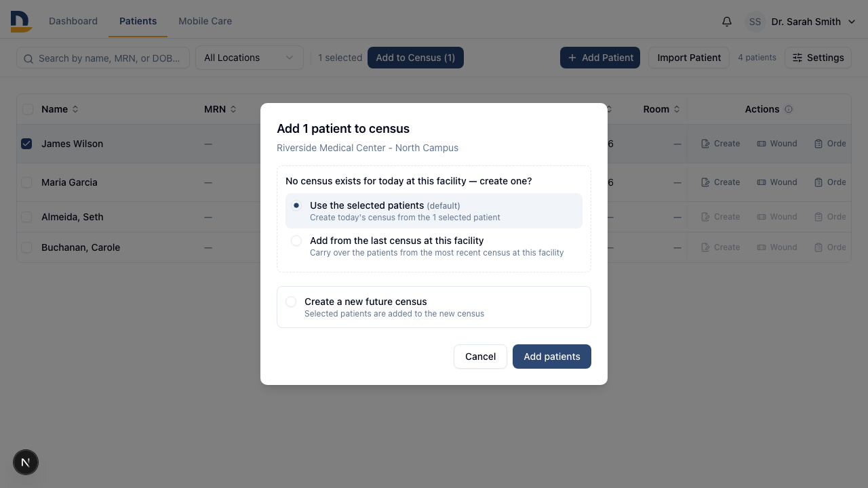Viewport: 868px width, 488px height.
Task: Click plus icon on Add Patient button
Action: pos(572,58)
